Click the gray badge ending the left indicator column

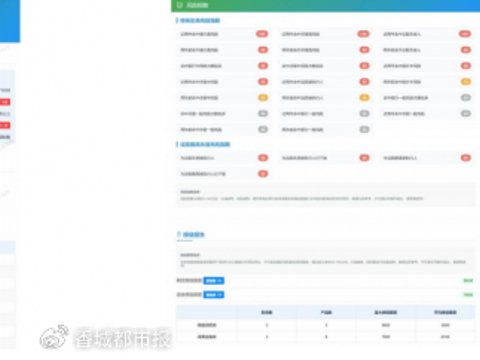tap(263, 129)
